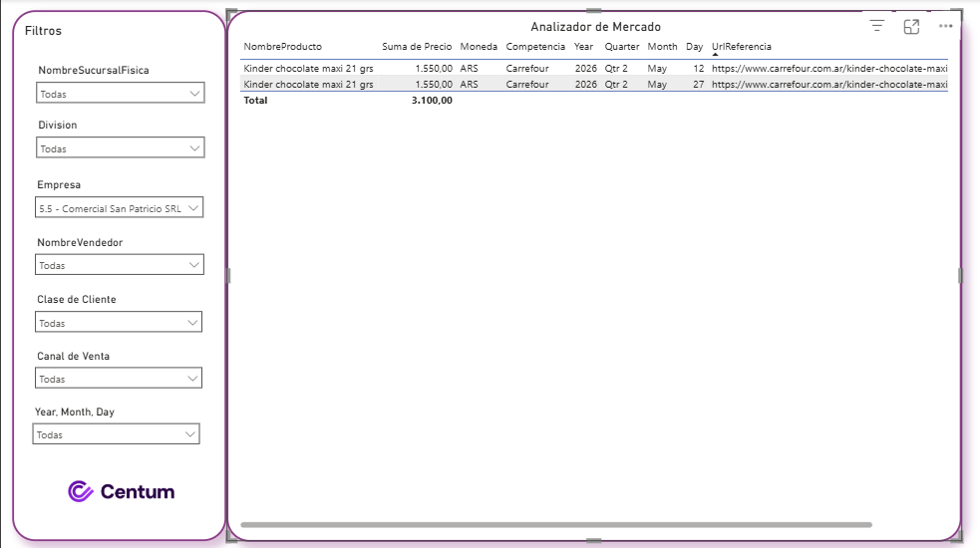
Task: Open Clase de Cliente dropdown
Action: pyautogui.click(x=118, y=323)
